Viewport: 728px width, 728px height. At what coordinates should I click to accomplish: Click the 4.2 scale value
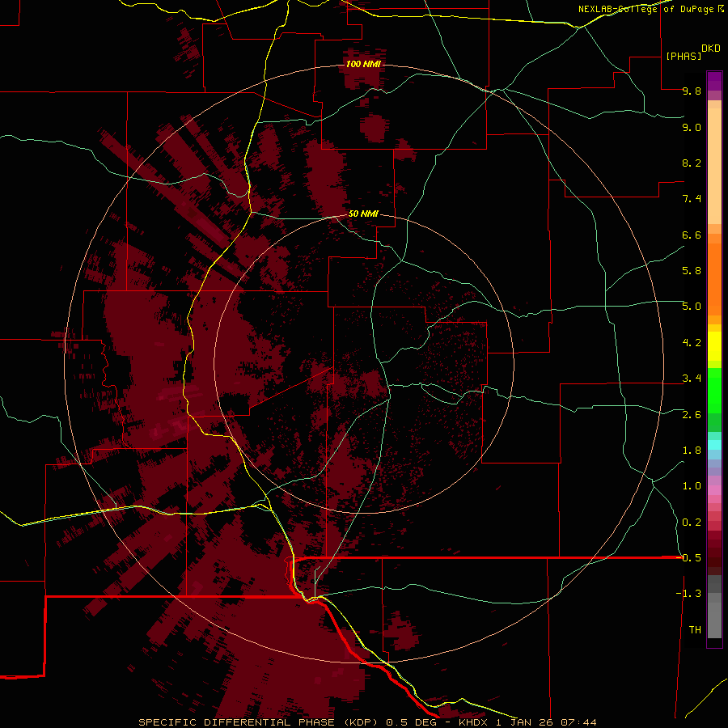click(x=692, y=343)
